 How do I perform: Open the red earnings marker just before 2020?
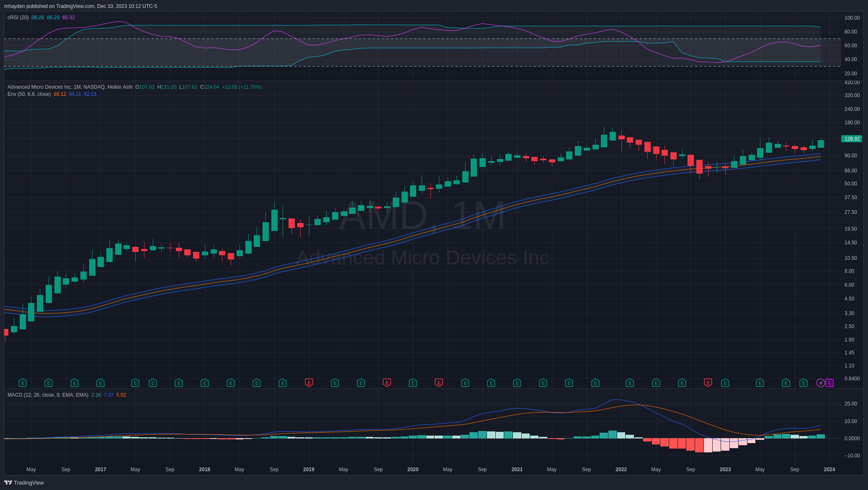point(387,383)
